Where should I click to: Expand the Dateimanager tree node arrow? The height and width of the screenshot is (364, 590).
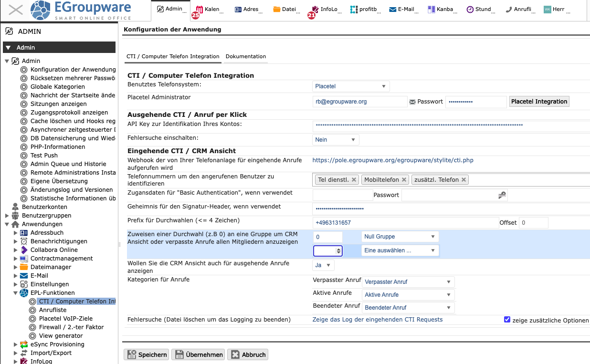pos(15,267)
